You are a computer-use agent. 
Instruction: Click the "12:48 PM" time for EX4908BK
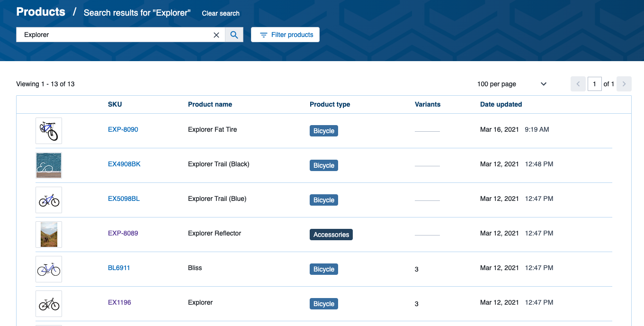tap(539, 164)
